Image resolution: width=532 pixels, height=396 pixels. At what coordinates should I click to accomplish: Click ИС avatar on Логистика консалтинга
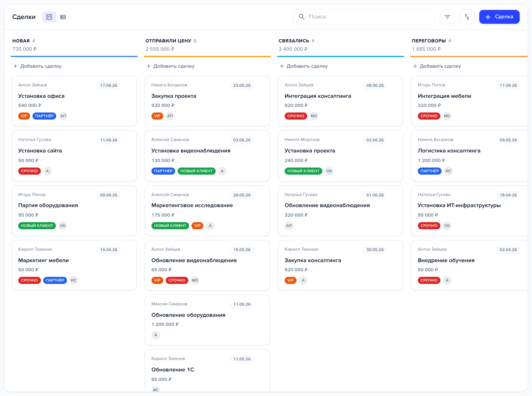coord(448,171)
